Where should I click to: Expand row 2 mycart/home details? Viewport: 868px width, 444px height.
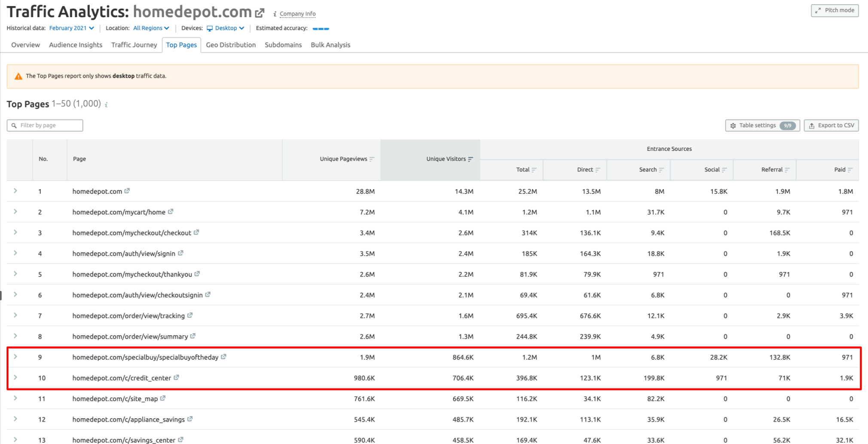(x=15, y=211)
